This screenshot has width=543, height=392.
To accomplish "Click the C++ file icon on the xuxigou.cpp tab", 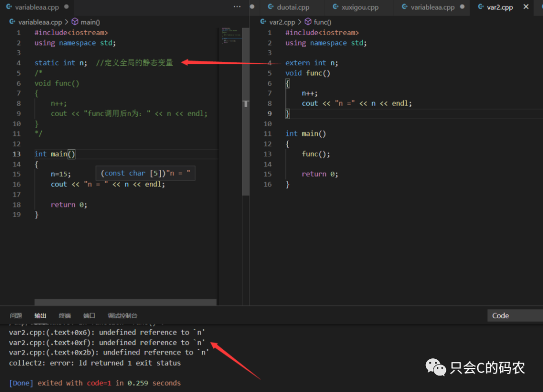I will click(335, 7).
